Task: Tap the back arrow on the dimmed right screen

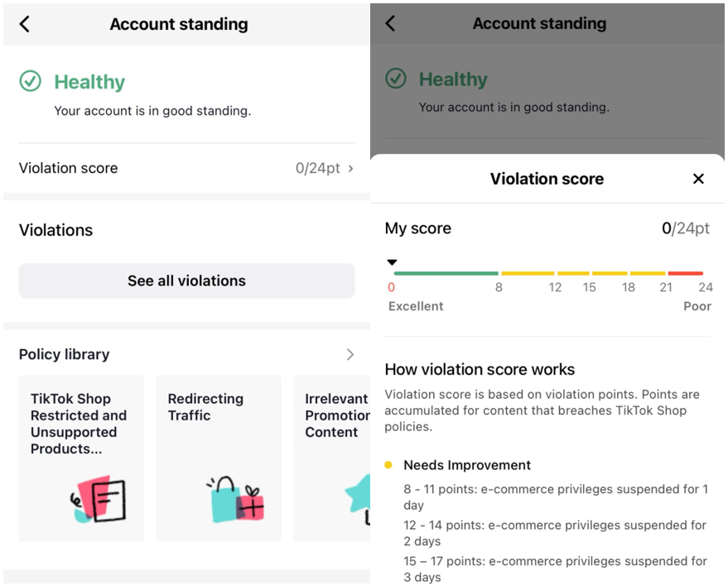Action: (390, 24)
